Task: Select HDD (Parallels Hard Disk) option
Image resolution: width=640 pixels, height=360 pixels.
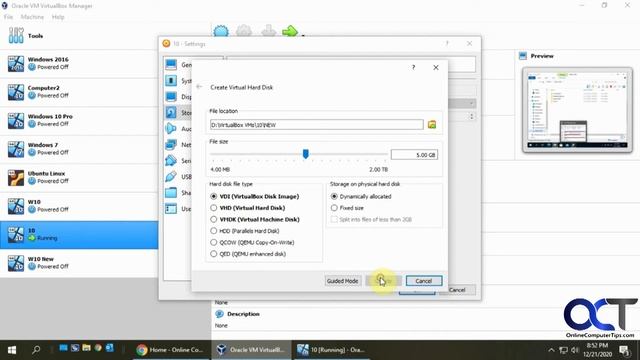Action: click(213, 231)
